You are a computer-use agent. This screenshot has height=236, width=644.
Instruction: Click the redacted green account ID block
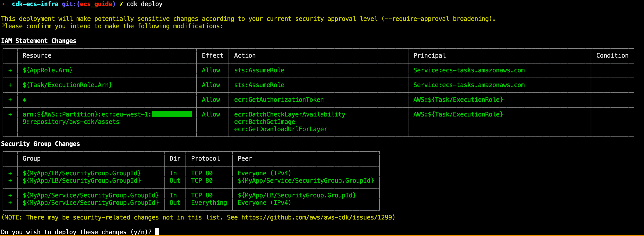point(172,114)
